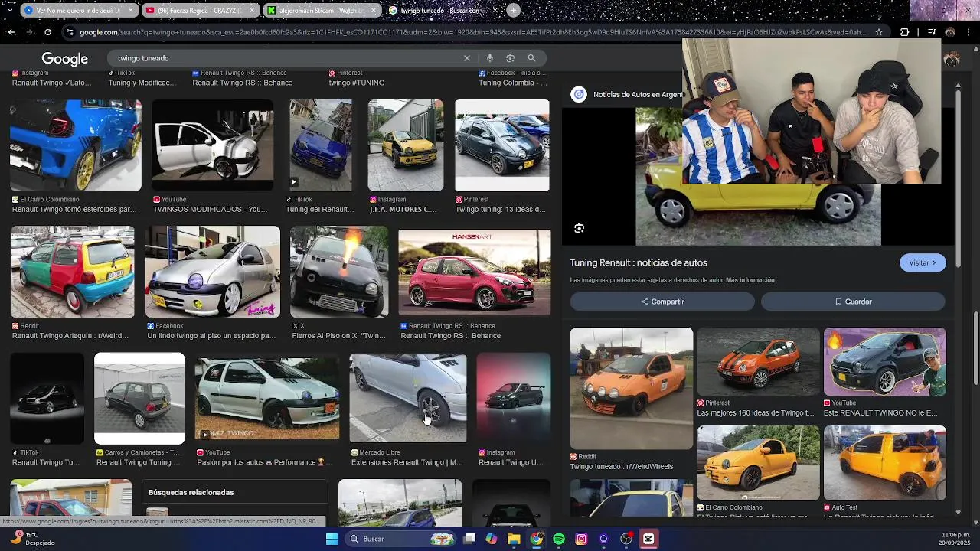This screenshot has height=551, width=980.
Task: Open blue Twingo rear thumbnail from El Carro Colombiano
Action: pos(75,145)
